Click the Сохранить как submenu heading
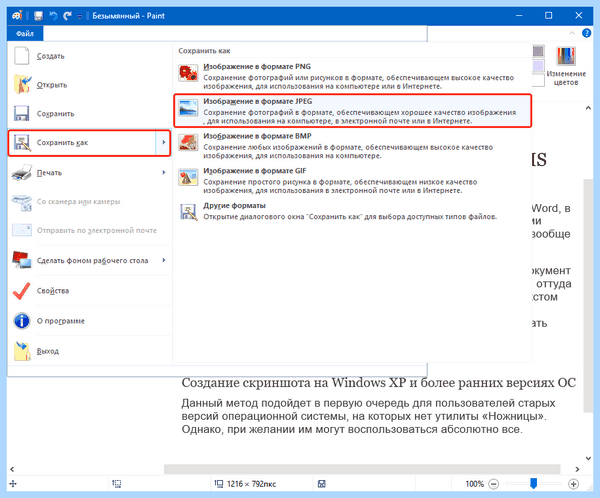 [x=204, y=51]
